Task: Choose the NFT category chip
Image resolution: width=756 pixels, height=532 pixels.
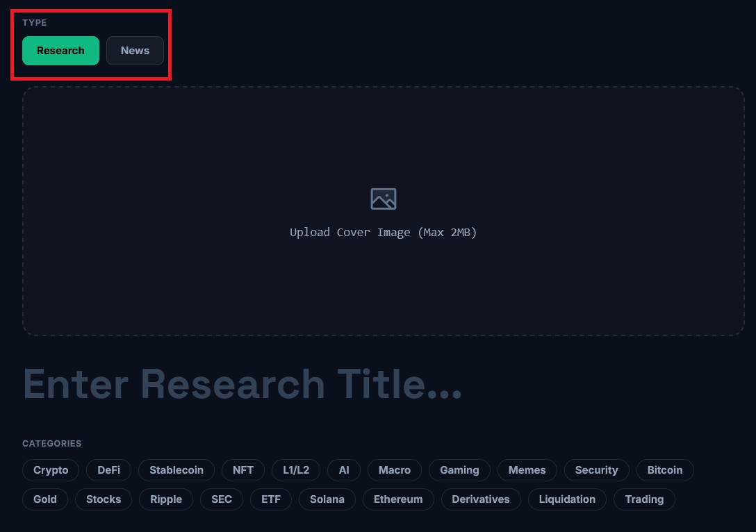Action: (x=243, y=470)
